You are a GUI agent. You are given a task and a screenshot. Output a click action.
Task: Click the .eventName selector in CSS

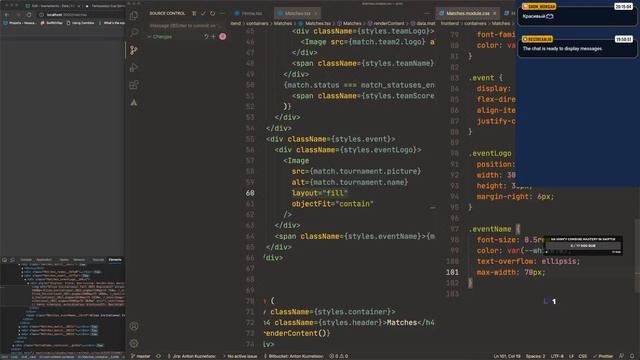pyautogui.click(x=490, y=229)
